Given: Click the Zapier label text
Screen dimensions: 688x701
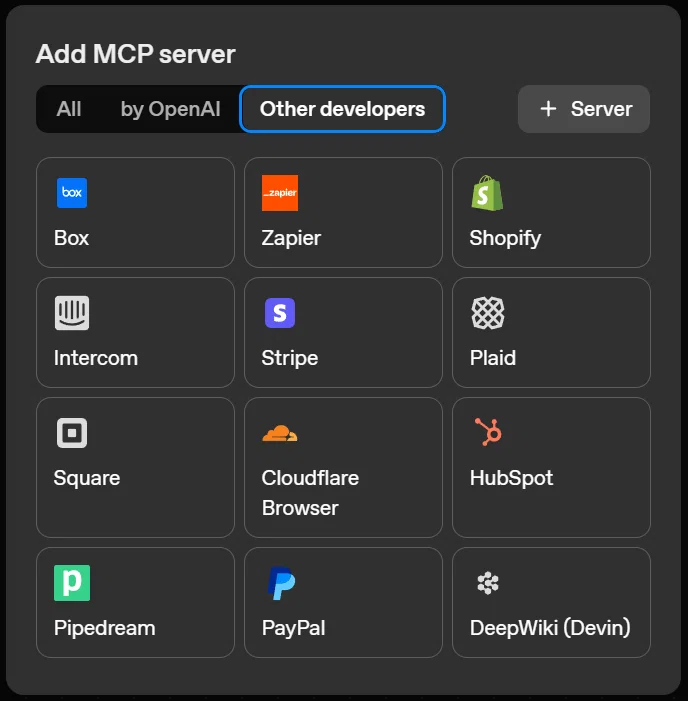Looking at the screenshot, I should click(291, 238).
